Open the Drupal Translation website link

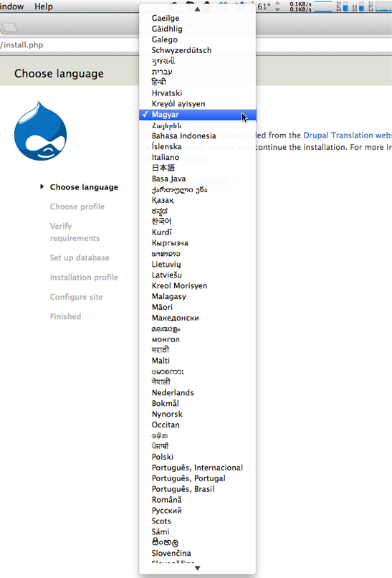pos(348,136)
